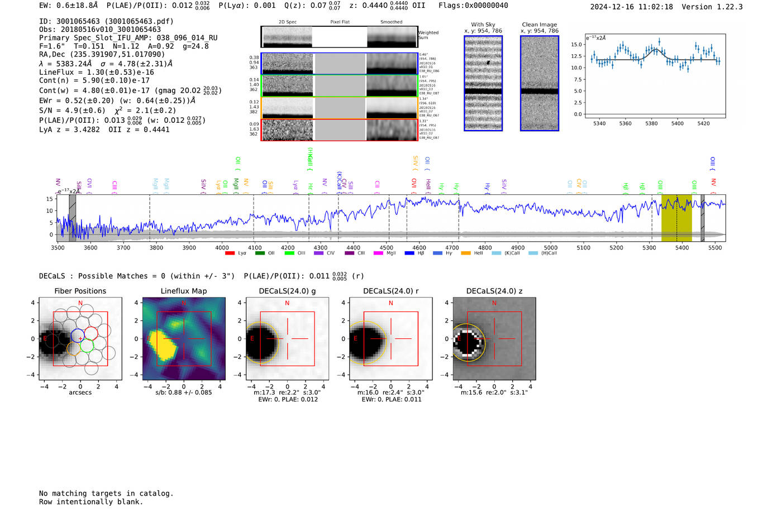Choose the blue Hβ legend swatch
The height and width of the screenshot is (532, 782).
pos(409,253)
